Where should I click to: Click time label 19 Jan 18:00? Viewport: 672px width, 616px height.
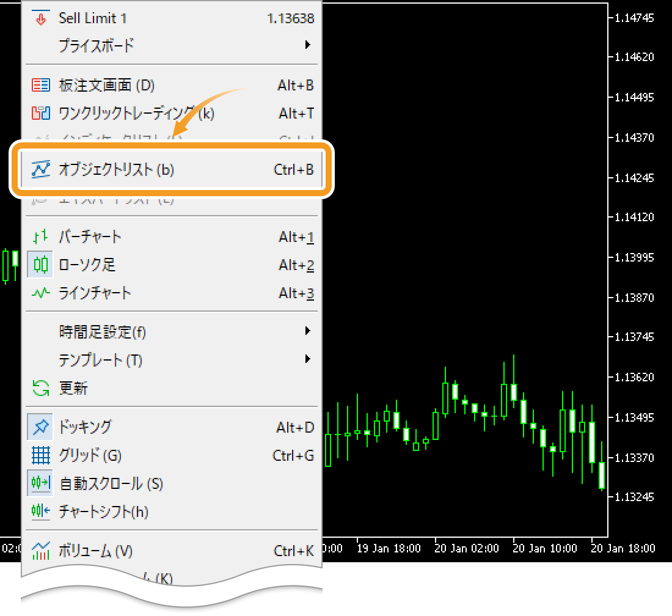(389, 548)
